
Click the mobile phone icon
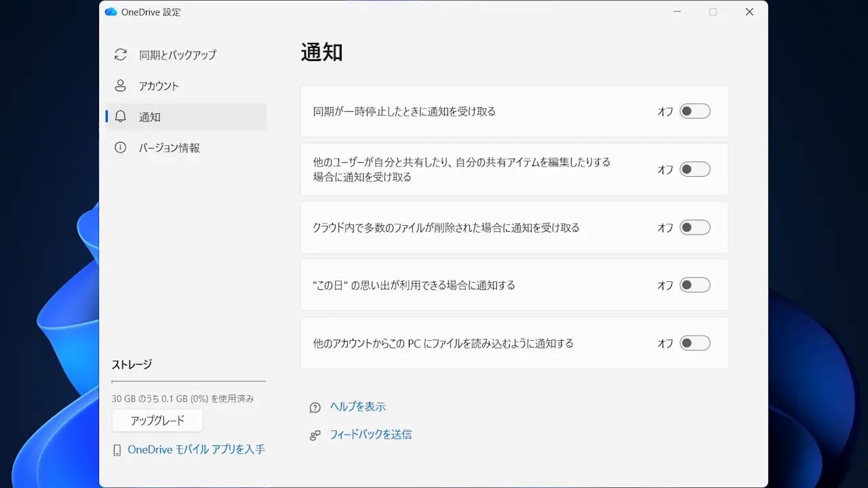[x=117, y=450]
